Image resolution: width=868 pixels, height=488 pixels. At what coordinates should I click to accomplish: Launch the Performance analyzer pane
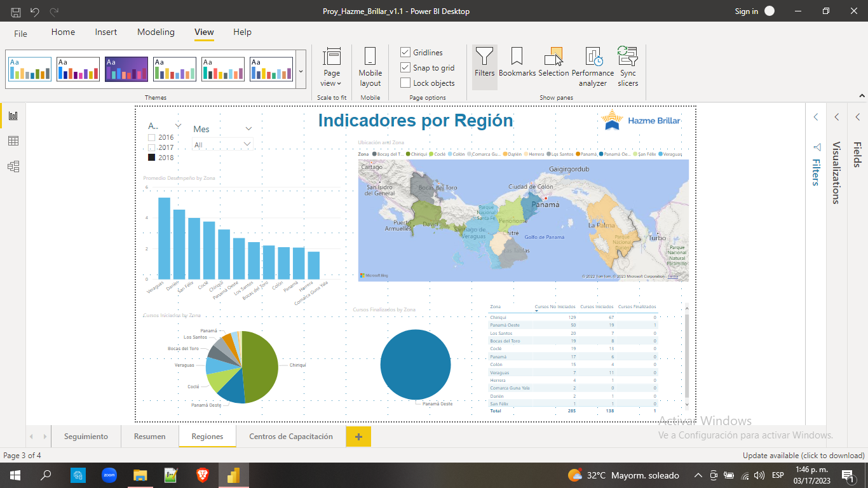click(593, 66)
